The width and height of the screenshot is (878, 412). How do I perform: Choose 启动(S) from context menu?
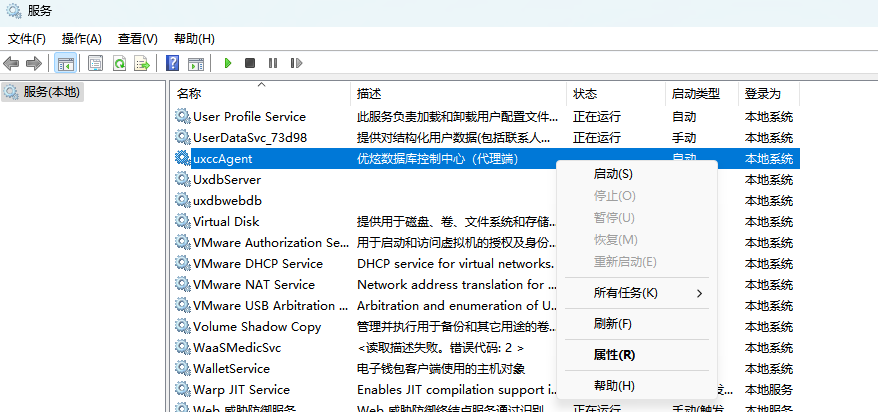click(x=613, y=174)
